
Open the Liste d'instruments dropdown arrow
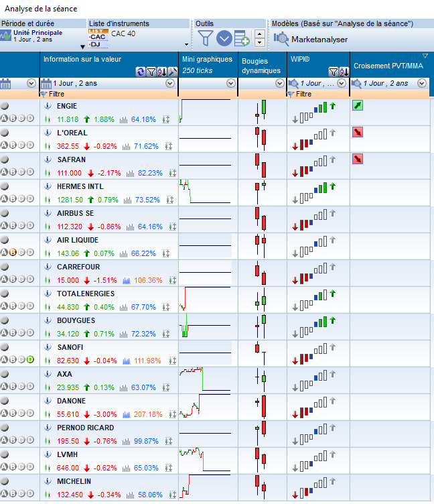tap(186, 45)
